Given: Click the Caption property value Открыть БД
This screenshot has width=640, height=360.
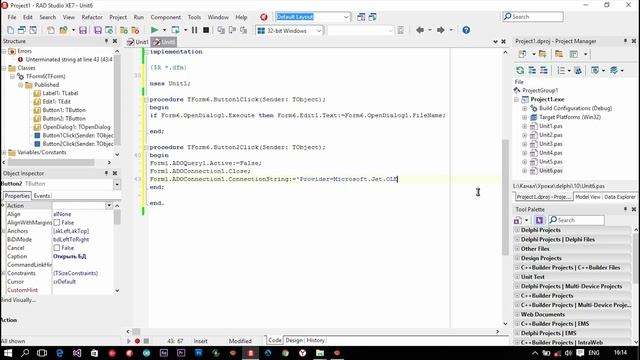Looking at the screenshot, I should point(69,257).
